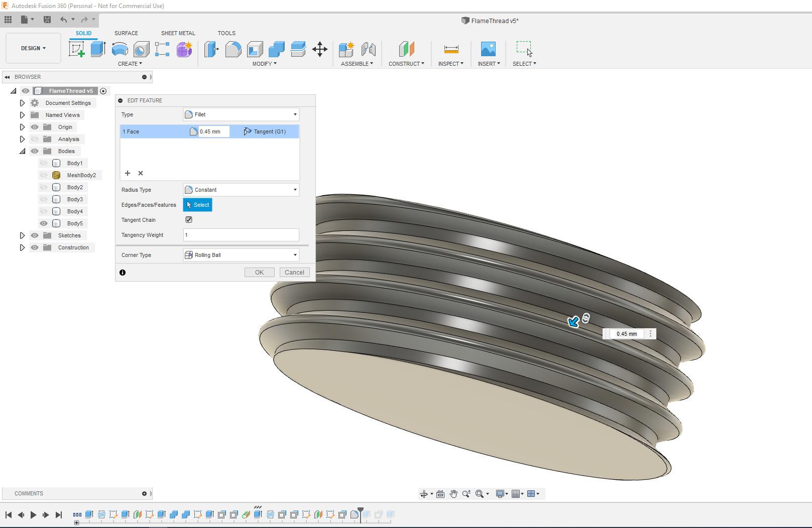Select the Revolve tool icon

tap(120, 49)
